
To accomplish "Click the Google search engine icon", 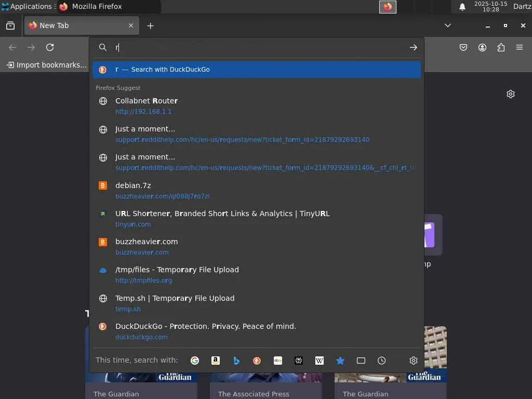I will coord(195,361).
